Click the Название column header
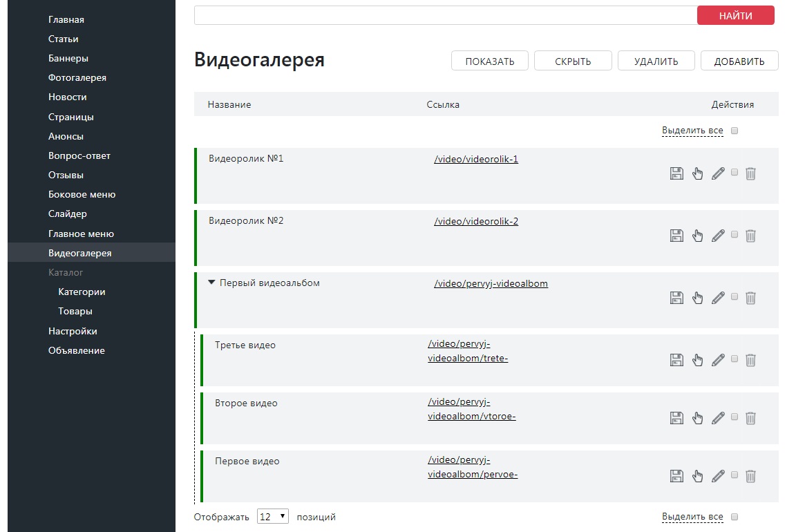Screen dimensions: 805x532 (x=229, y=105)
